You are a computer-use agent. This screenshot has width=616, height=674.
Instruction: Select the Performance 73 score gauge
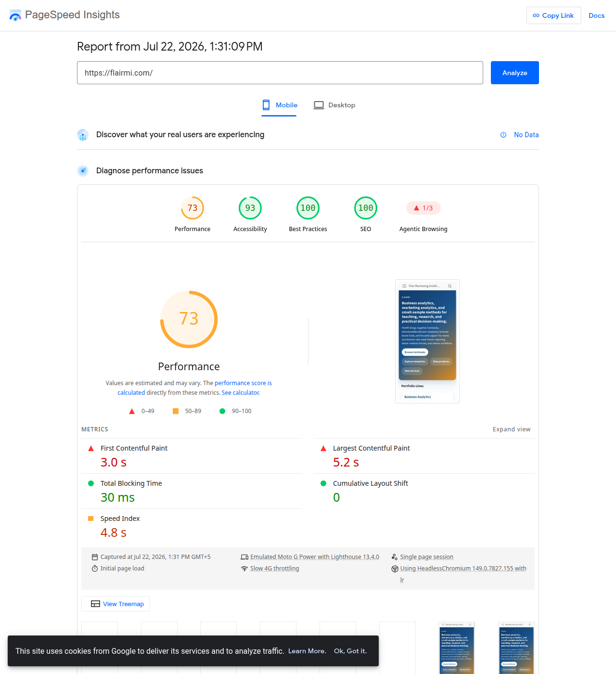tap(192, 208)
